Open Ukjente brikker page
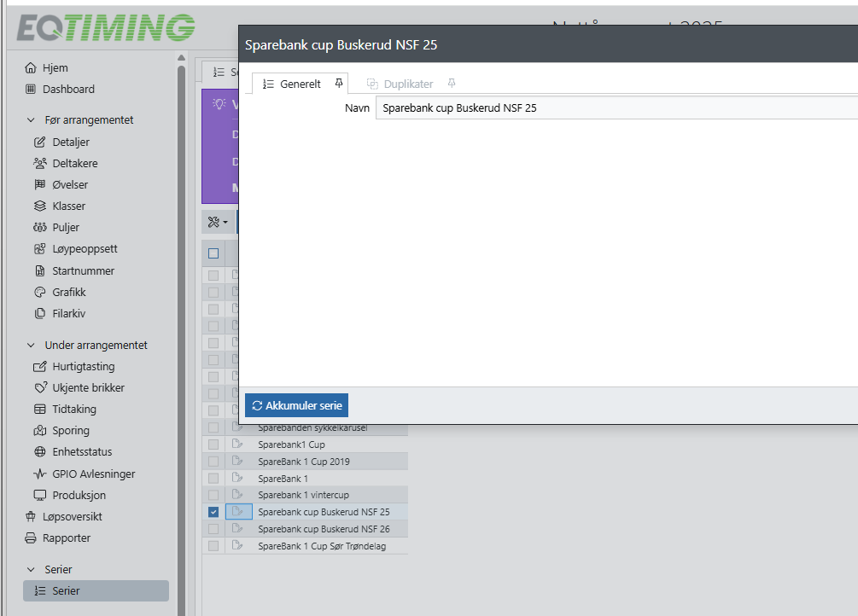Viewport: 858px width, 616px height. coord(79,388)
